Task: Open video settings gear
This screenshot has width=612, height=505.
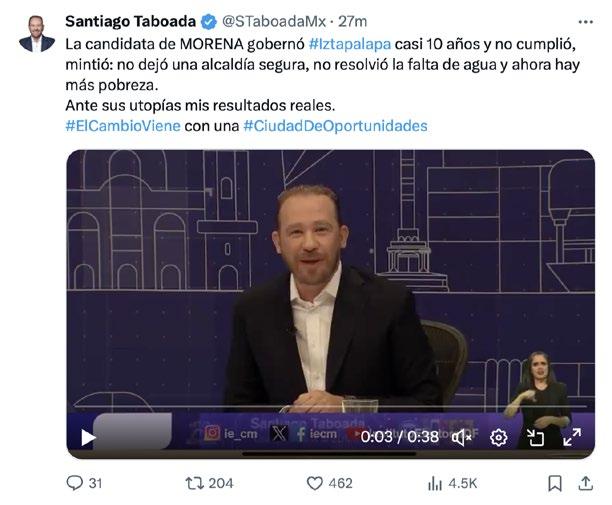Action: tap(498, 437)
